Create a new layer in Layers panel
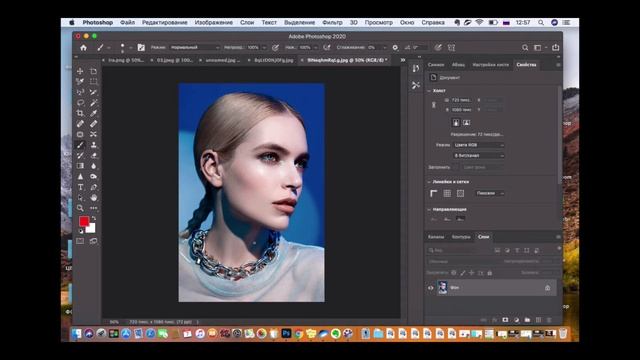This screenshot has height=360, width=640. (x=538, y=320)
